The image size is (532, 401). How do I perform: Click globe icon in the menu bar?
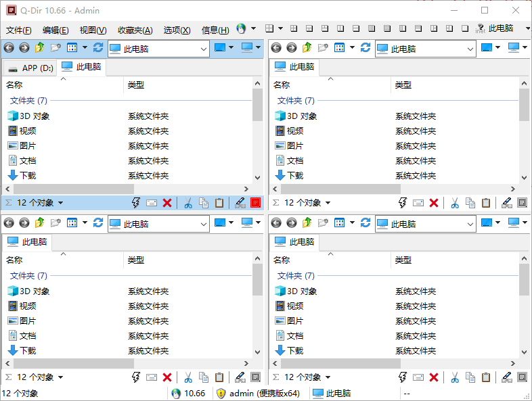click(242, 29)
